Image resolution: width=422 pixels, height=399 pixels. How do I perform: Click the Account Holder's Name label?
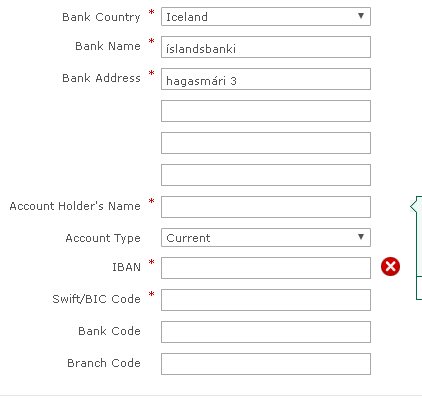(x=75, y=206)
